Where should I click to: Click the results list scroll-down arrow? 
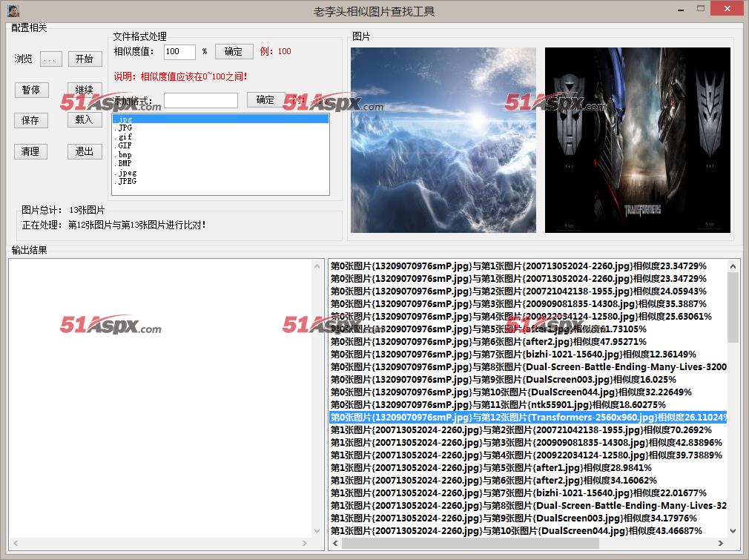coord(733,531)
